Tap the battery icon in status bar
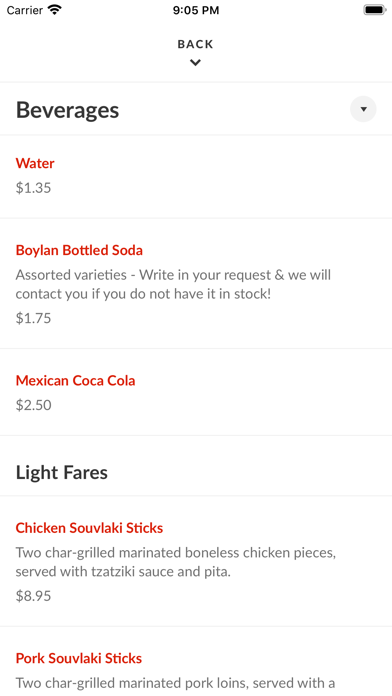This screenshot has height=696, width=392. [375, 10]
